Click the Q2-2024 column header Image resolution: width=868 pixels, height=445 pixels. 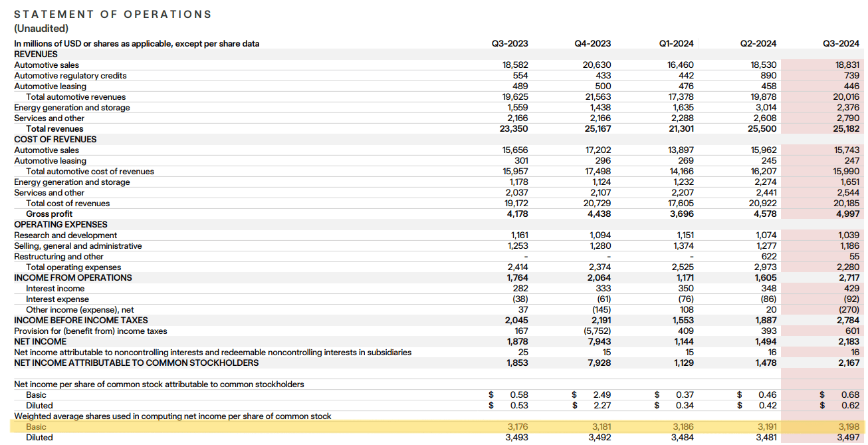point(758,44)
